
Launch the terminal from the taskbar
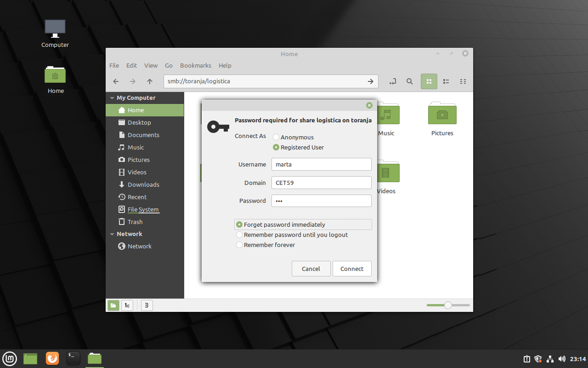[x=73, y=358]
